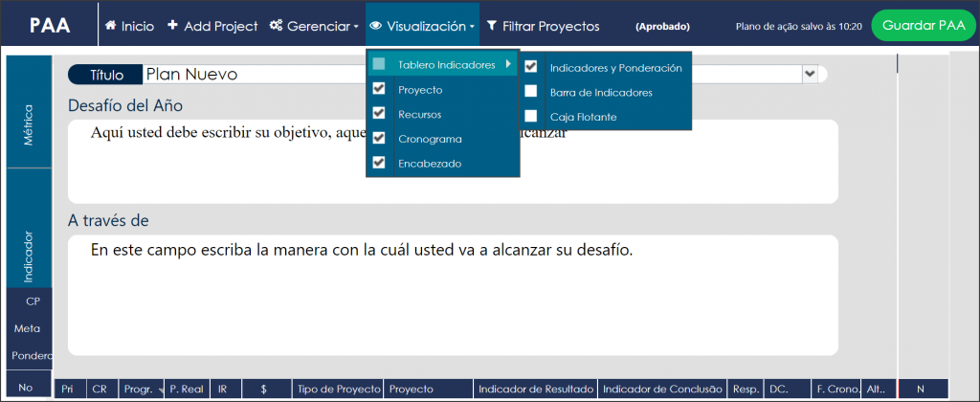Click into the Desafío del Año text area

coord(453,162)
